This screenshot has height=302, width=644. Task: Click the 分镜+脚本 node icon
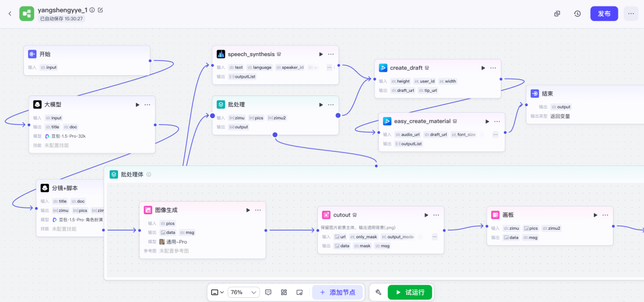coord(45,188)
